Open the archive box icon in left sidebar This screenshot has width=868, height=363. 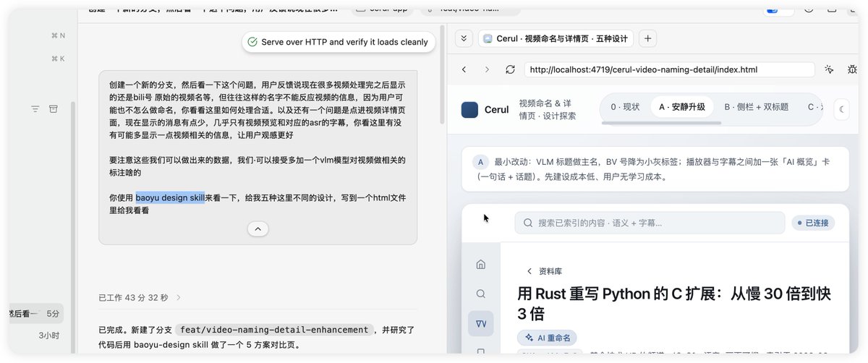click(x=53, y=109)
